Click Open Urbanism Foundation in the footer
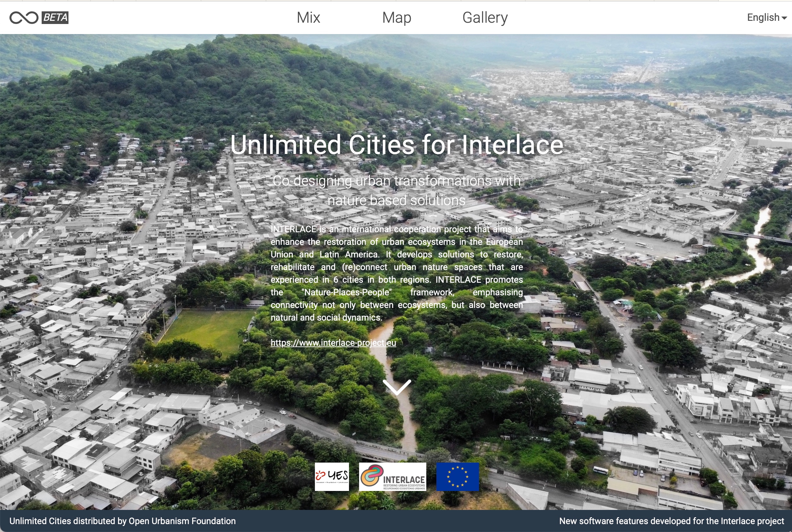This screenshot has width=792, height=532. click(182, 521)
